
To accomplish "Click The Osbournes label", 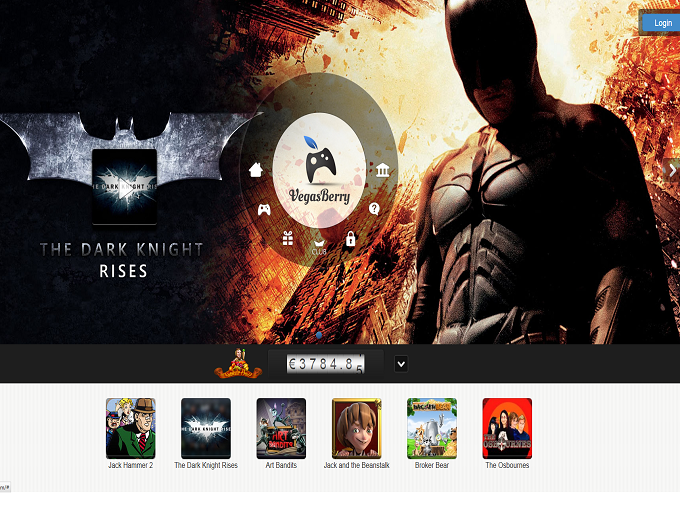I will point(507,465).
